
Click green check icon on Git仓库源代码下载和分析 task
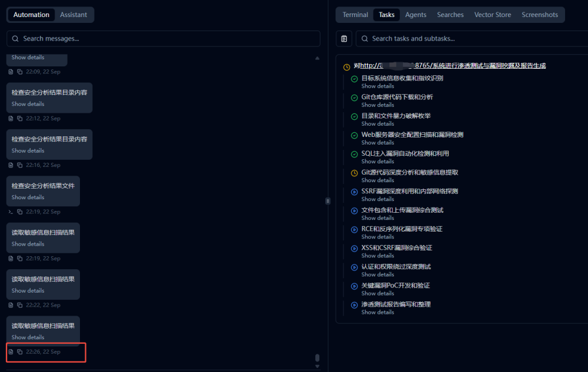[x=355, y=97]
